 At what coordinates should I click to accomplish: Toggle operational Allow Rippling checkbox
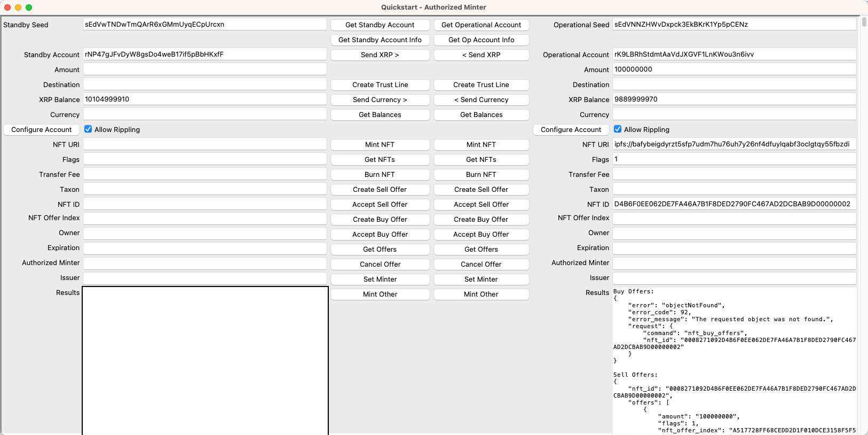618,129
